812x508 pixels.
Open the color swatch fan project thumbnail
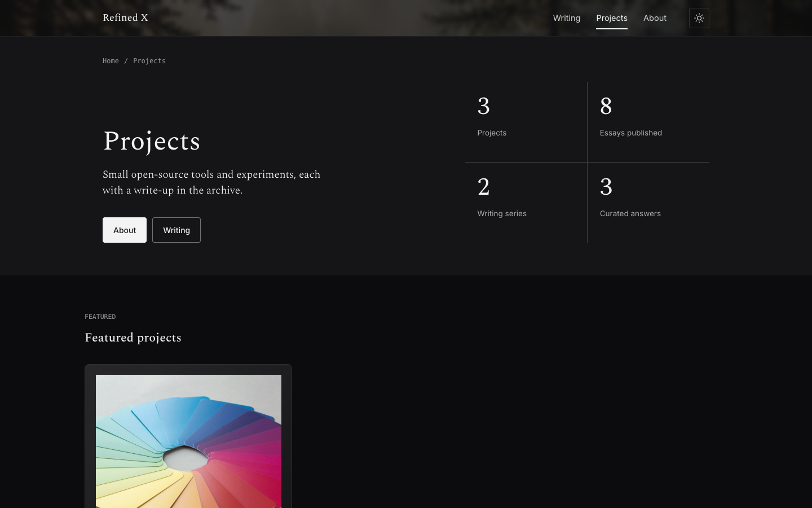pyautogui.click(x=188, y=441)
